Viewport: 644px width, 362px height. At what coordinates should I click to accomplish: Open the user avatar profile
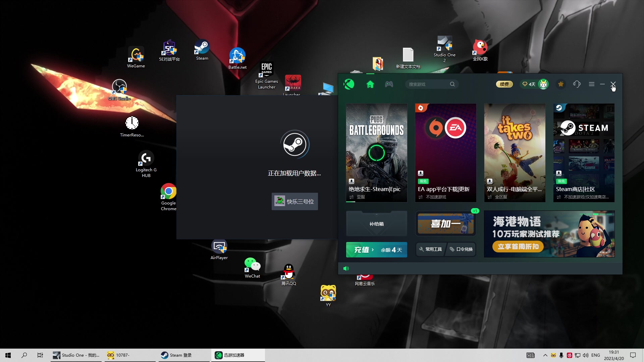click(543, 84)
